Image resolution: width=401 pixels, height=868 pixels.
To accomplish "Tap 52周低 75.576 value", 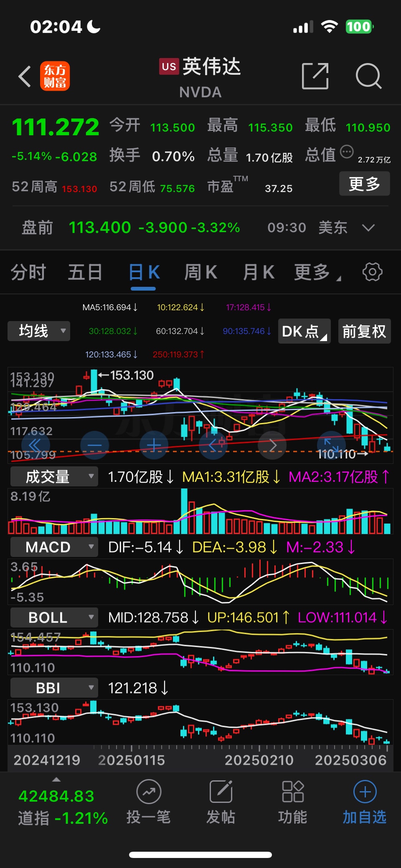I will (177, 189).
